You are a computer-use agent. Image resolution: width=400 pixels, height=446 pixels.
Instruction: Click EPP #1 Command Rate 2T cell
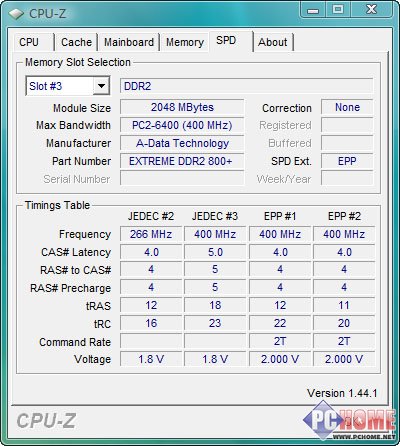[x=280, y=341]
